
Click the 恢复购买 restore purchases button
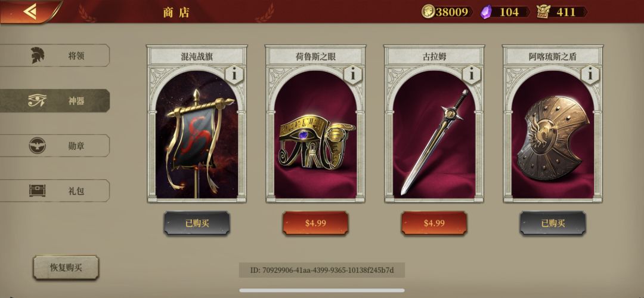66,268
